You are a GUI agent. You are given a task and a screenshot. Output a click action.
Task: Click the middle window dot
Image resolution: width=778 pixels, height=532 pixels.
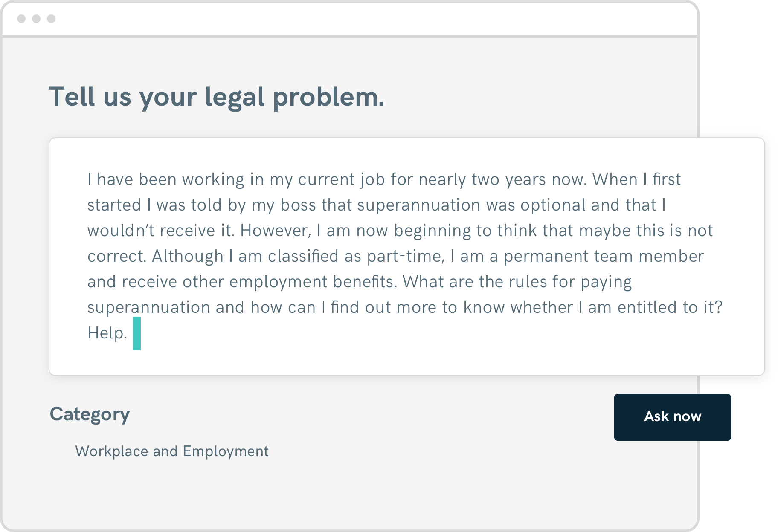tap(36, 19)
